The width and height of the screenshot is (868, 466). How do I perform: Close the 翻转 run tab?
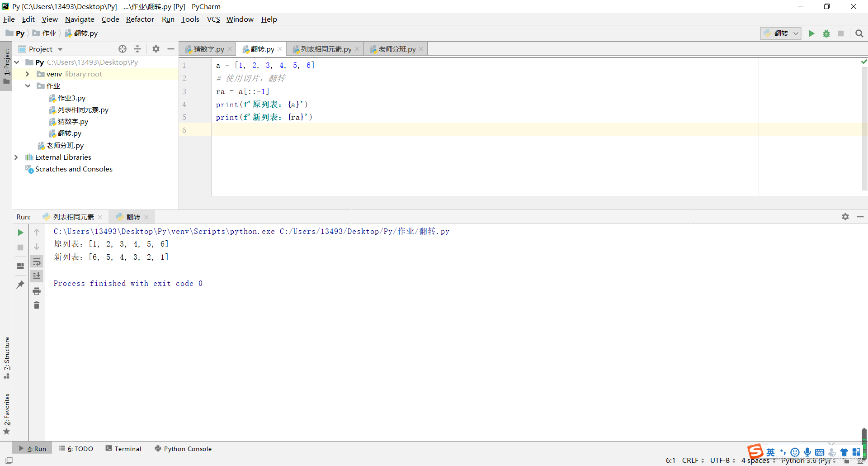point(146,217)
